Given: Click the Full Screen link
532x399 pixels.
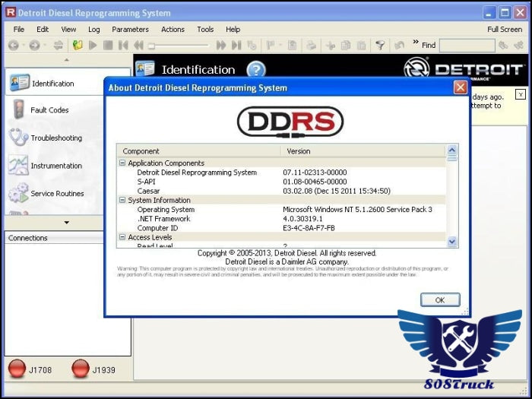Looking at the screenshot, I should [505, 30].
